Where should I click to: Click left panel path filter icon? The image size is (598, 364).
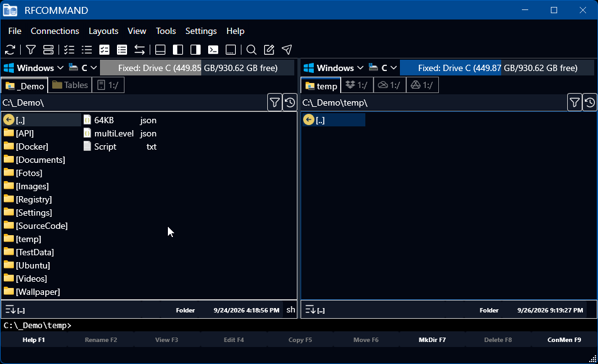click(275, 102)
